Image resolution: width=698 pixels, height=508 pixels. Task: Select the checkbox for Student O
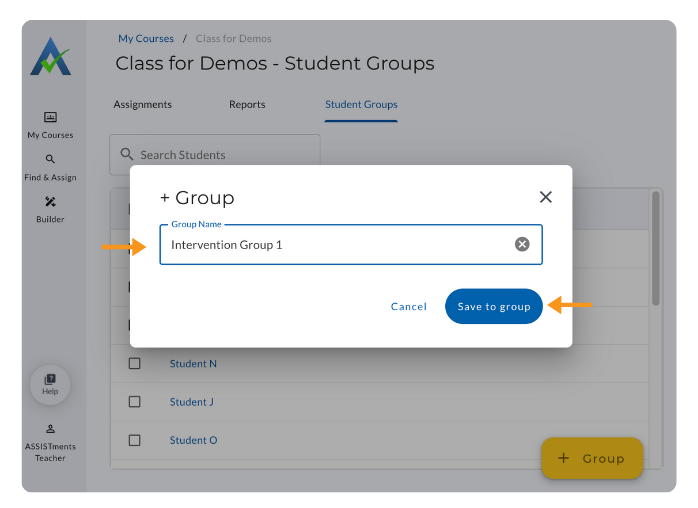pyautogui.click(x=135, y=440)
